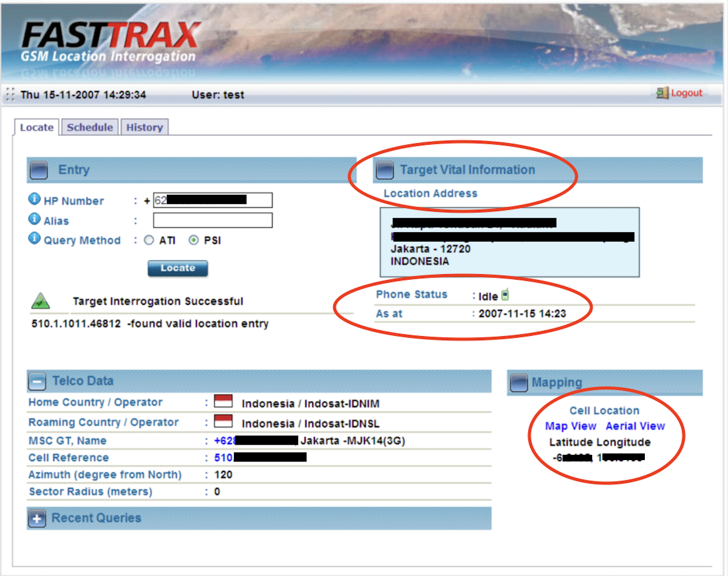Click the Indonesia flag for Home Country
This screenshot has height=576, width=728.
coord(223,401)
